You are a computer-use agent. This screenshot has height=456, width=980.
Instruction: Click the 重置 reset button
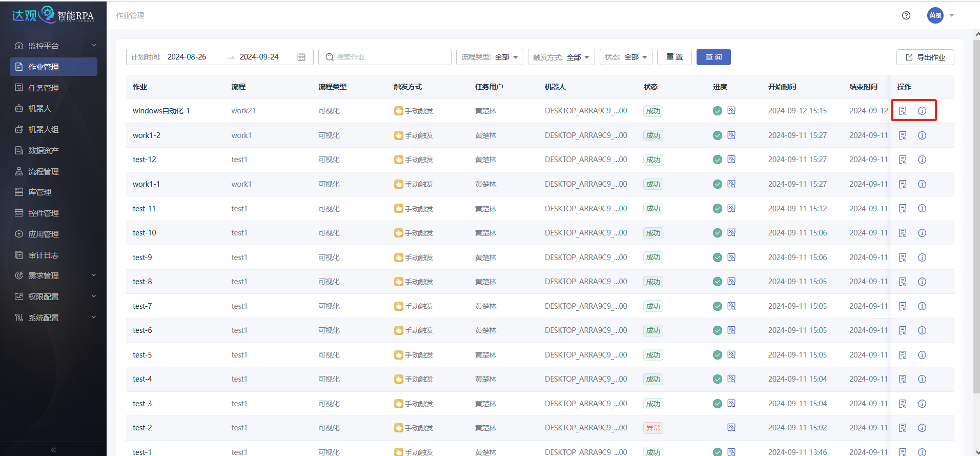click(675, 57)
